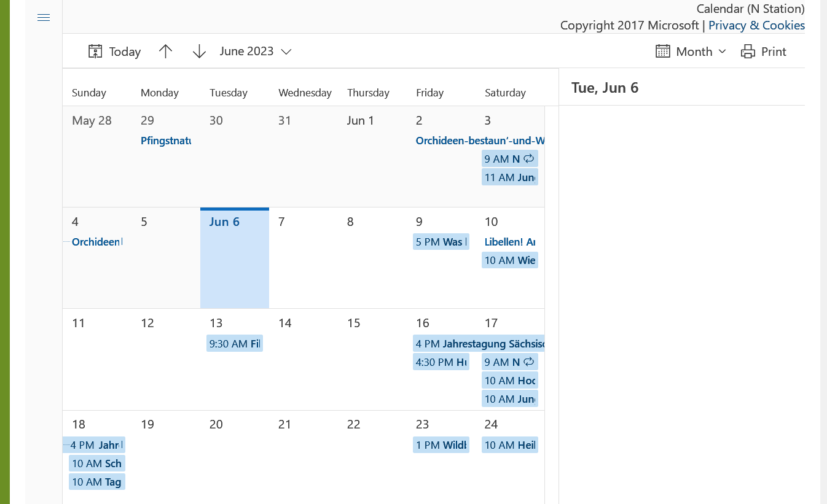The height and width of the screenshot is (504, 827).
Task: Open the Month view dropdown chevron
Action: 722,52
